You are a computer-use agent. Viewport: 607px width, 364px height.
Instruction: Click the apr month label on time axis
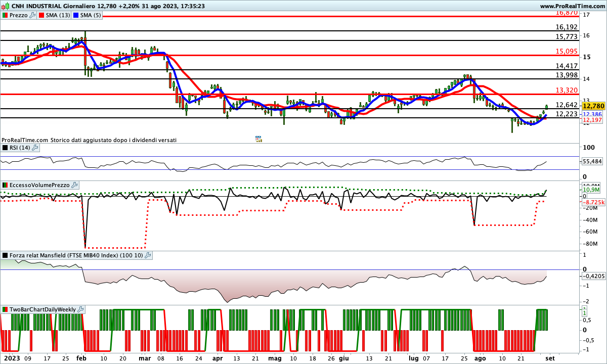pos(218,358)
